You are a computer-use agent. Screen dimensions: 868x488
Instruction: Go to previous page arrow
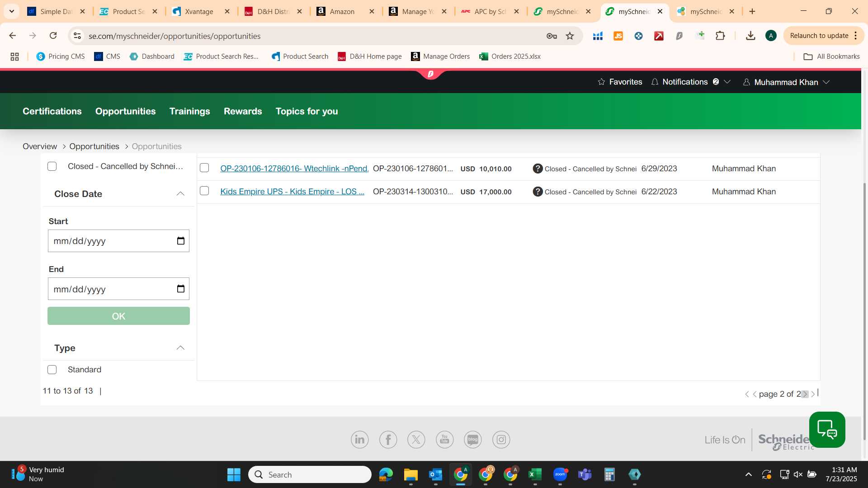click(x=755, y=394)
